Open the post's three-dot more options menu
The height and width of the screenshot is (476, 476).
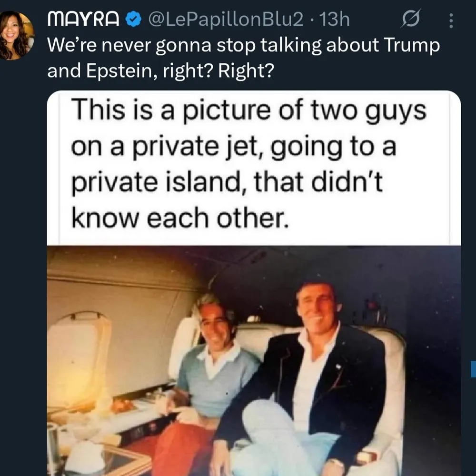451,20
